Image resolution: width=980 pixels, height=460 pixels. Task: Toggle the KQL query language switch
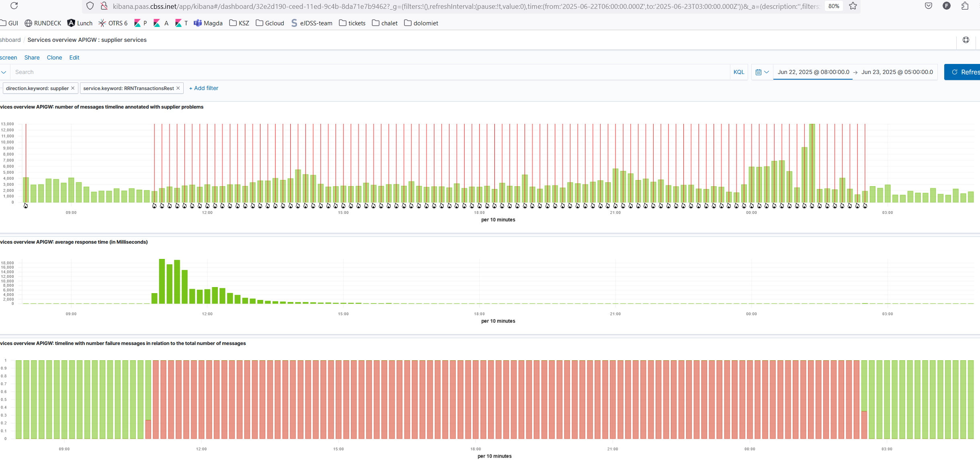coord(738,72)
